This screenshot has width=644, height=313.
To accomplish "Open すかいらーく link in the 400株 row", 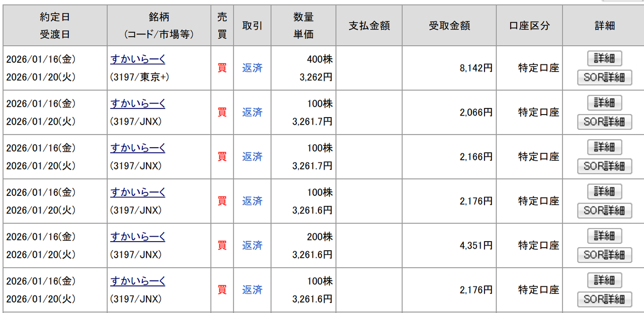I will [x=138, y=59].
